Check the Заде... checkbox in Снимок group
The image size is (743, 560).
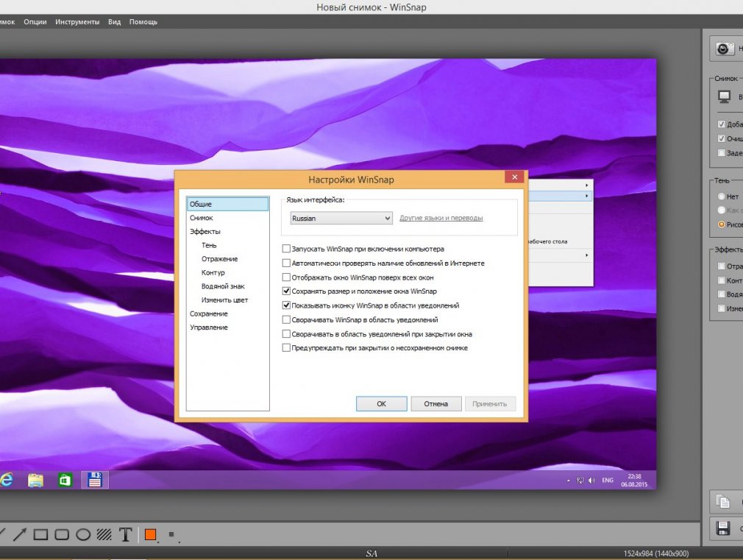[x=721, y=152]
